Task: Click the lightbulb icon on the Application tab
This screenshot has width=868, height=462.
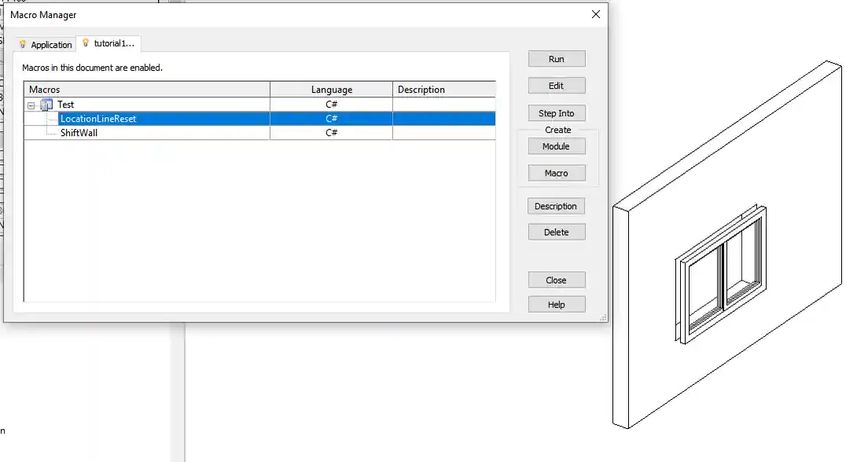Action: click(24, 44)
